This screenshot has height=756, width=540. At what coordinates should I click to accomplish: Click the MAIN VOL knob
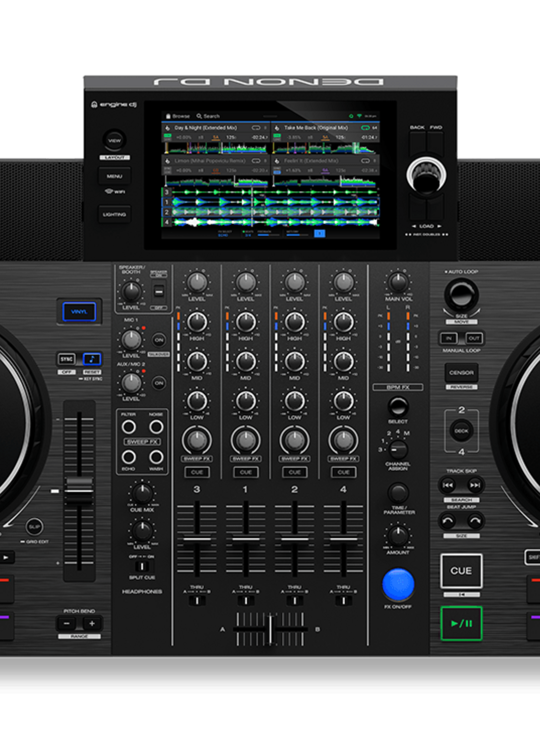click(398, 282)
